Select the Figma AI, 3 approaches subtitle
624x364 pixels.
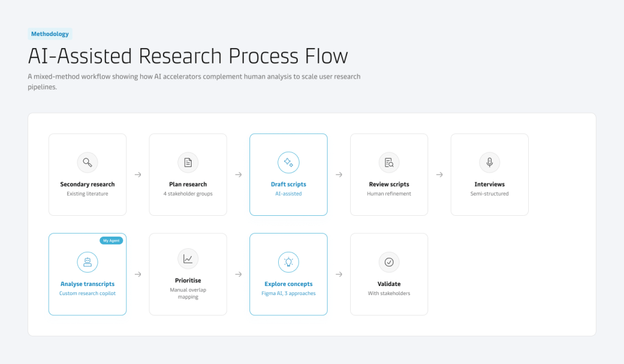[x=289, y=293]
